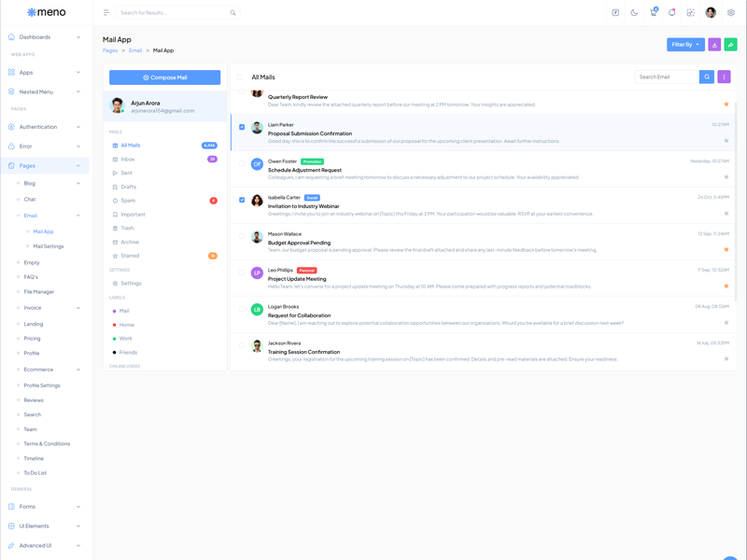Star the Mason Wallace email
The height and width of the screenshot is (560, 747).
pyautogui.click(x=726, y=250)
